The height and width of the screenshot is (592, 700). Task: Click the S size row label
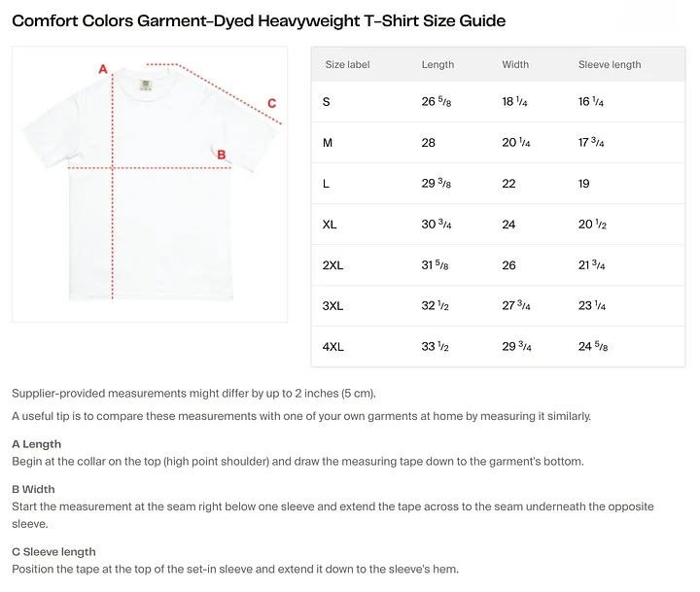tap(327, 102)
